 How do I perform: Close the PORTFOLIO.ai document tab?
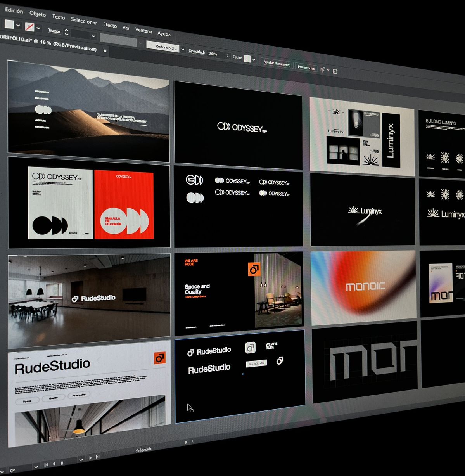click(x=105, y=50)
